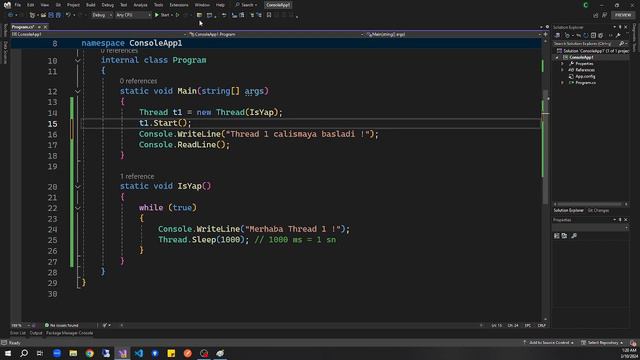
Task: Open the Help menu
Action: [220, 5]
